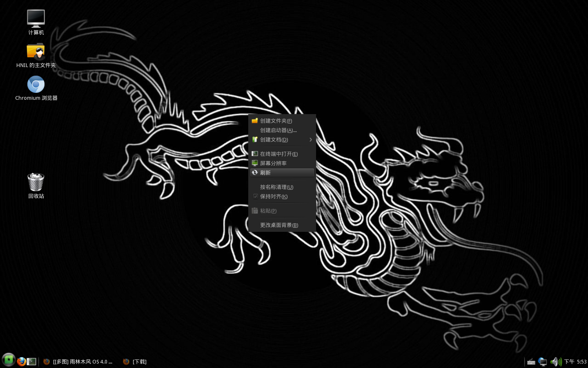The image size is (588, 368).
Task: Switch to the [下载] taskbar window
Action: tap(135, 361)
